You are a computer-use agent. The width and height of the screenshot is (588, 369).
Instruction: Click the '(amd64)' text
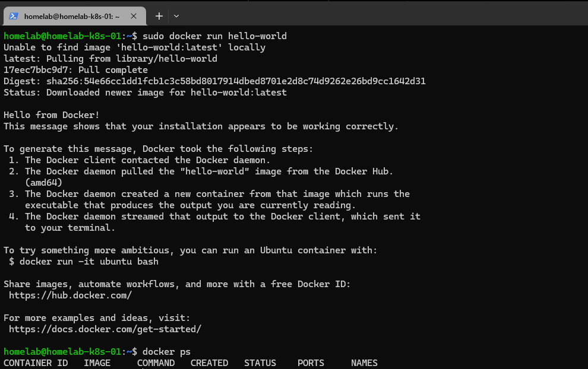point(43,183)
